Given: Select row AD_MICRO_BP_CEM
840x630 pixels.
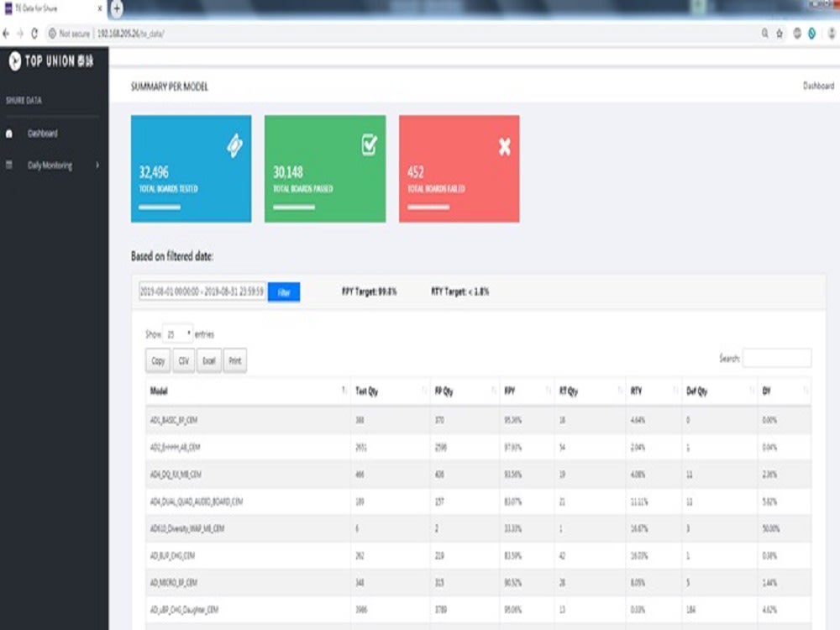Looking at the screenshot, I should point(478,582).
